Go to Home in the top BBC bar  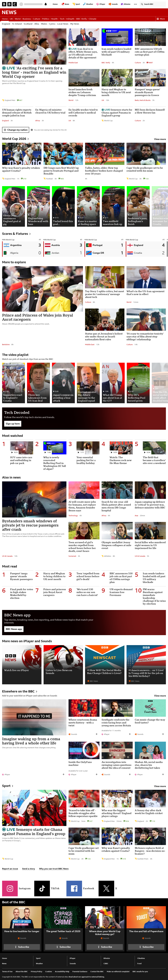coord(55,4)
